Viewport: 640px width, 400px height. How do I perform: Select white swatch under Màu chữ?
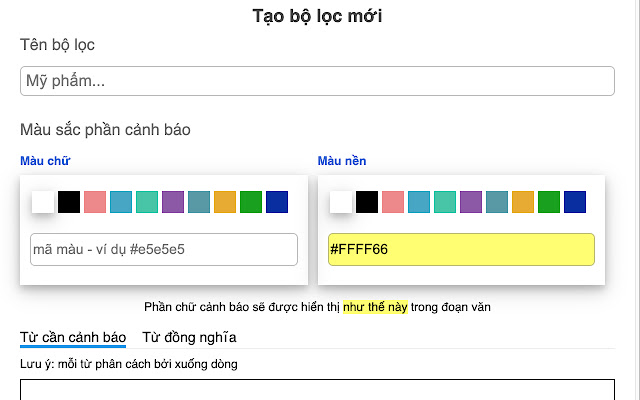pyautogui.click(x=42, y=202)
